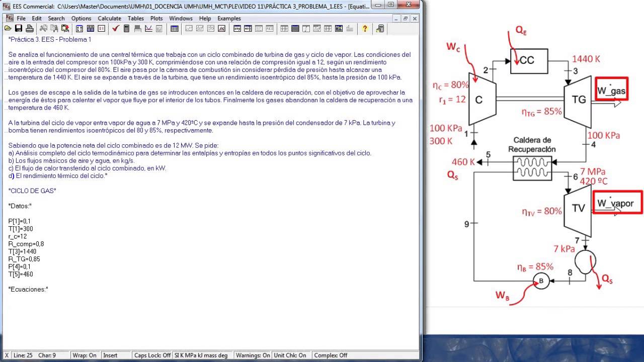This screenshot has width=644, height=362.
Task: Minimize the Equations child window
Action: tap(397, 18)
